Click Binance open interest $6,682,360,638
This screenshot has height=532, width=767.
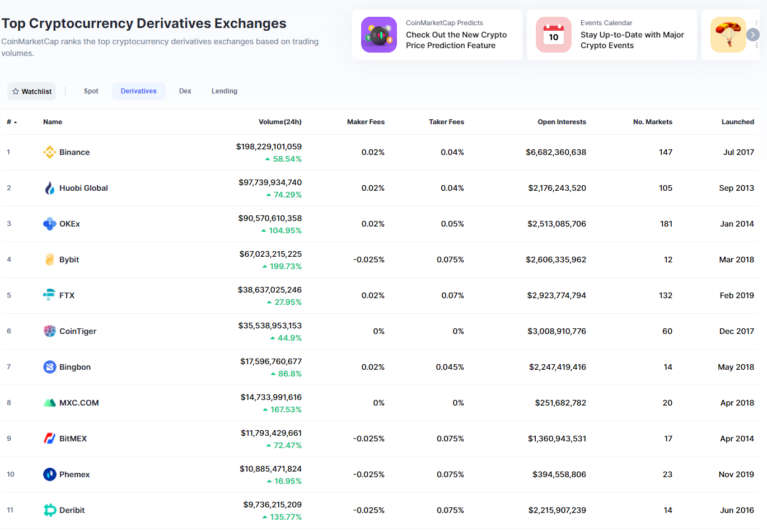[556, 152]
